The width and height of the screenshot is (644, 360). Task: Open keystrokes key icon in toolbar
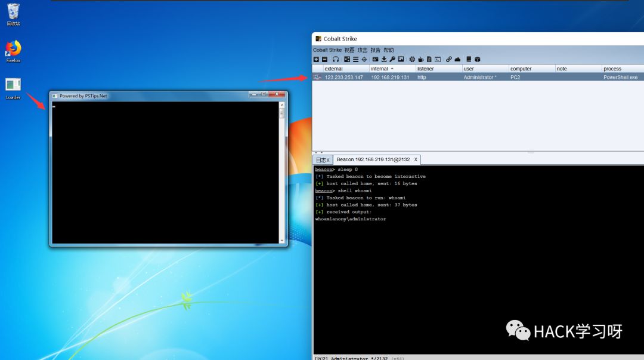click(x=392, y=59)
